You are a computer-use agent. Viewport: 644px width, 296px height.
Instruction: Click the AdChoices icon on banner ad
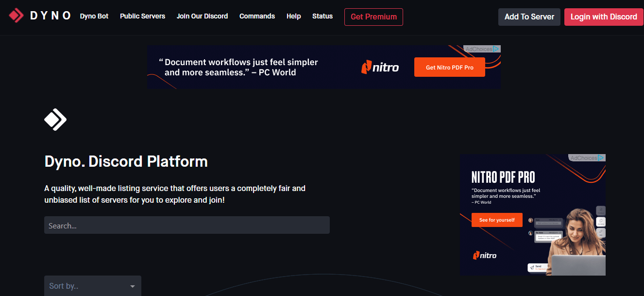(496, 49)
